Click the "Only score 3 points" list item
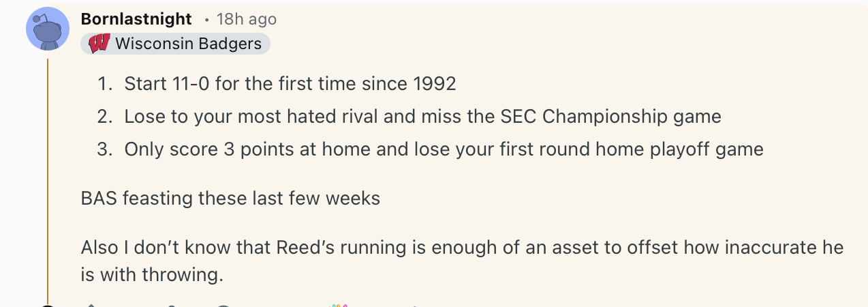The height and width of the screenshot is (307, 868). coord(444,149)
